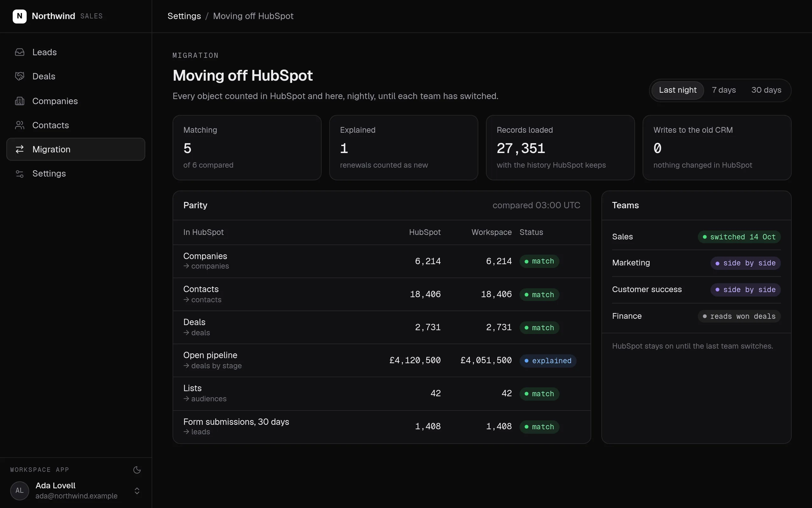Click the explained status badge

(547, 360)
